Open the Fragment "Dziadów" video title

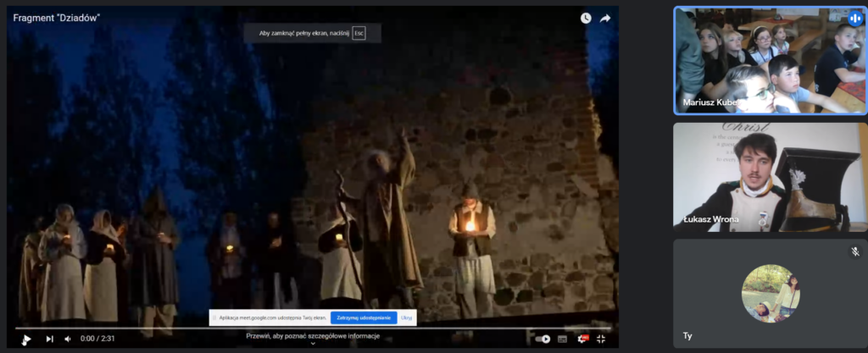click(51, 18)
